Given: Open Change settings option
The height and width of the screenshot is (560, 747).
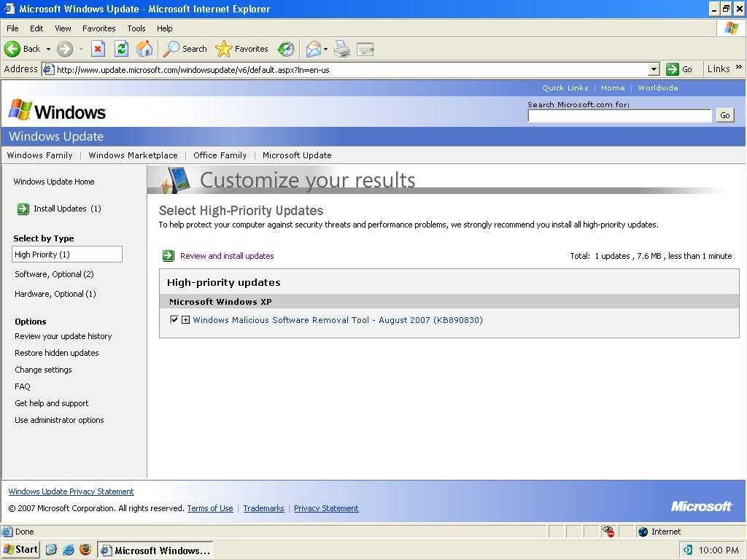Looking at the screenshot, I should coord(43,370).
